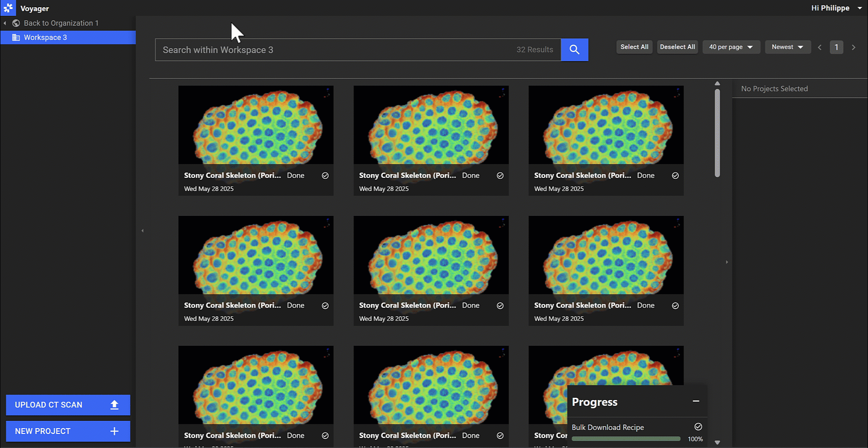Open the Hi Philippe user menu
This screenshot has width=868, height=448.
(836, 8)
